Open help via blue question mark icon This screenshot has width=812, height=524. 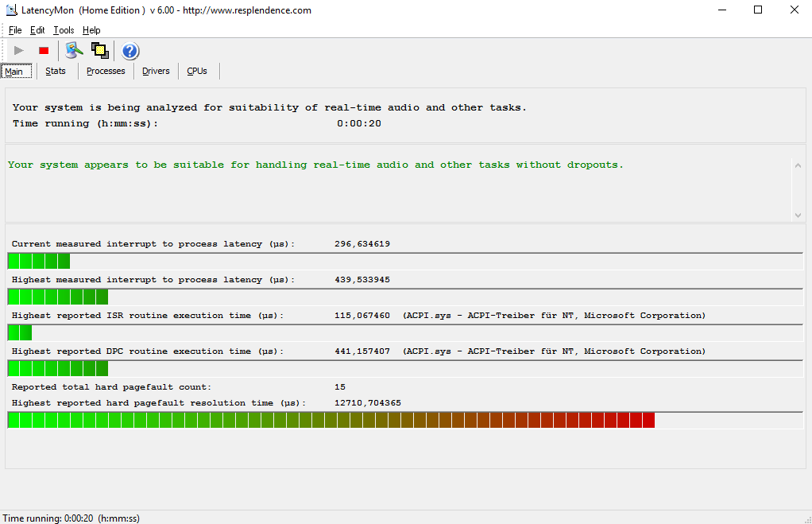click(130, 51)
